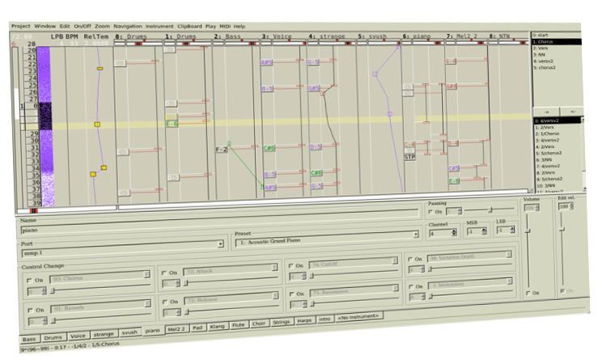Select the <No Instrument> tab
The image size is (598, 364).
[358, 316]
